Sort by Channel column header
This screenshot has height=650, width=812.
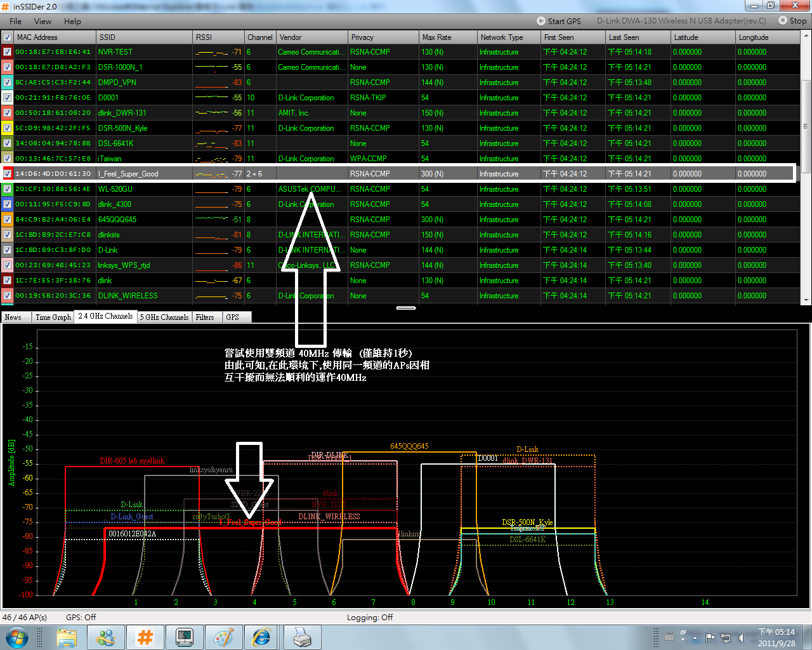260,37
